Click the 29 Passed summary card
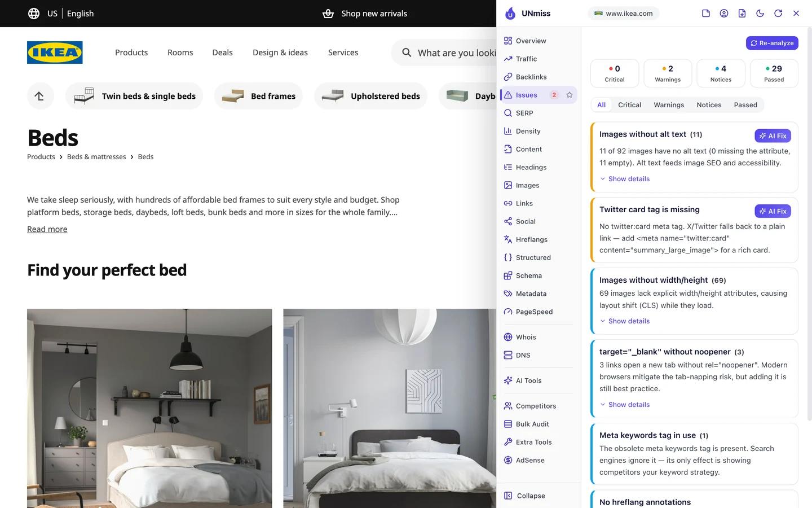This screenshot has height=508, width=812. [774, 73]
